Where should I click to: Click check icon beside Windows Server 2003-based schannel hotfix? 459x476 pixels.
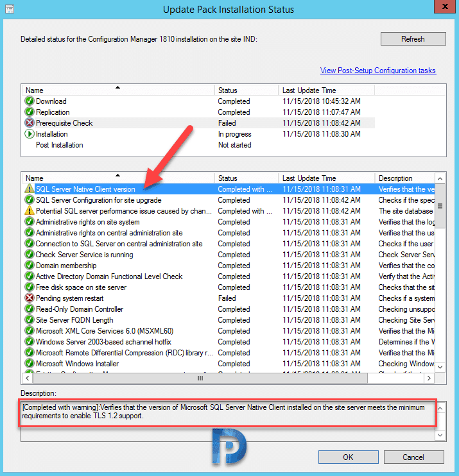pyautogui.click(x=29, y=342)
